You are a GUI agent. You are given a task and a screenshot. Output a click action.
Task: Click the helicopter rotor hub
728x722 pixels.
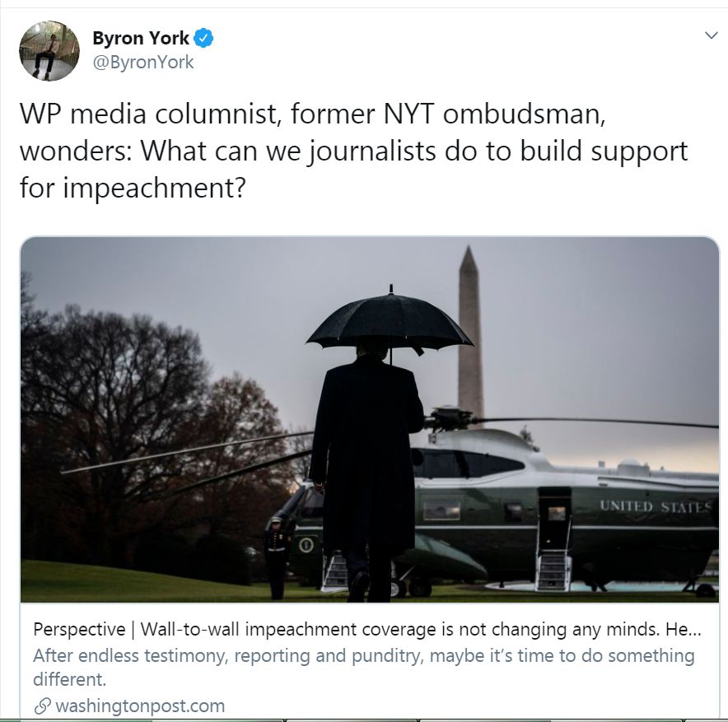(x=448, y=417)
